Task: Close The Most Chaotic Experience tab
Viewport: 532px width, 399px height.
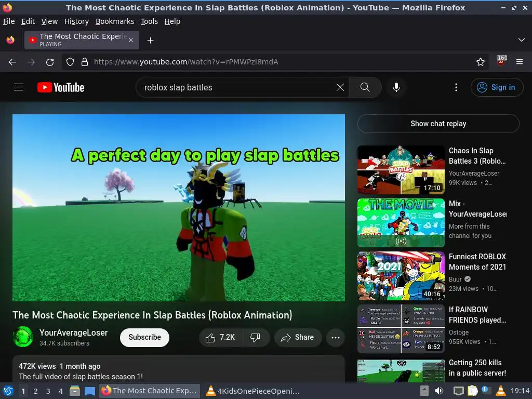Action: coord(131,40)
